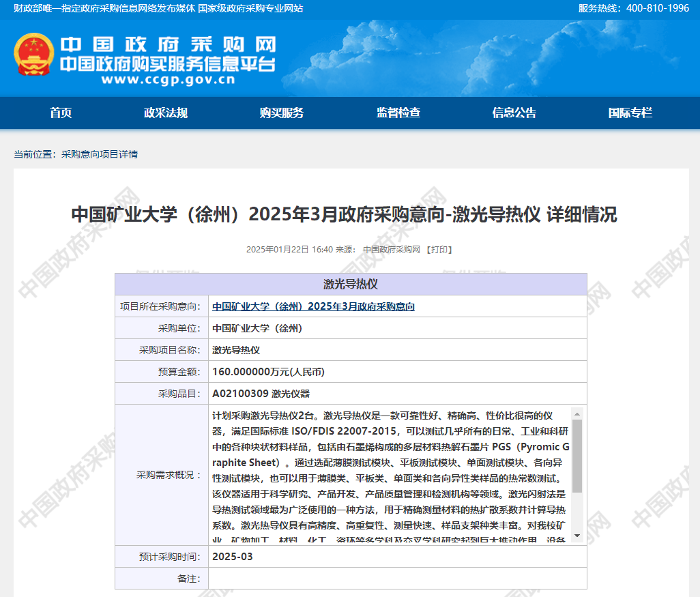The height and width of the screenshot is (597, 700).
Task: Click the 项目所在采购意向 label cell
Action: click(x=162, y=306)
